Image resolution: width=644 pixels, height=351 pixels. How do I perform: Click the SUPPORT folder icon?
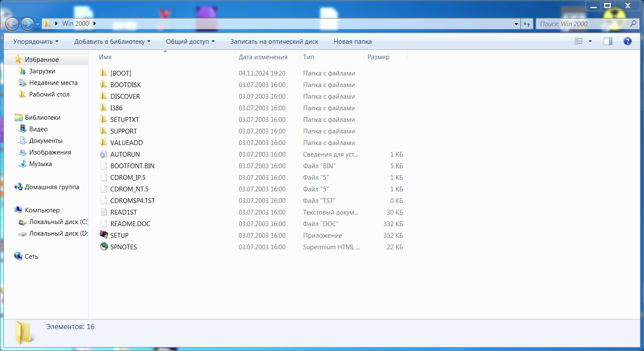103,131
